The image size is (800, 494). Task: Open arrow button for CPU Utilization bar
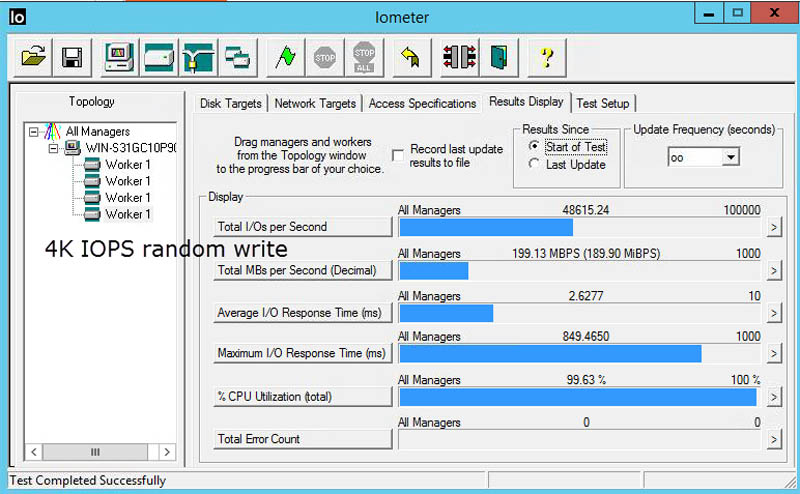click(774, 397)
